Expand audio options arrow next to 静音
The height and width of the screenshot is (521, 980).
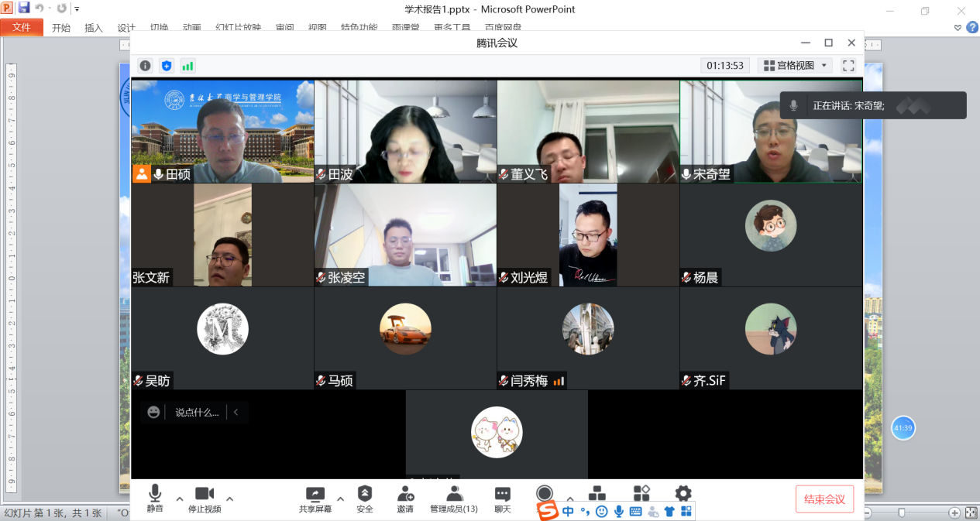(180, 499)
